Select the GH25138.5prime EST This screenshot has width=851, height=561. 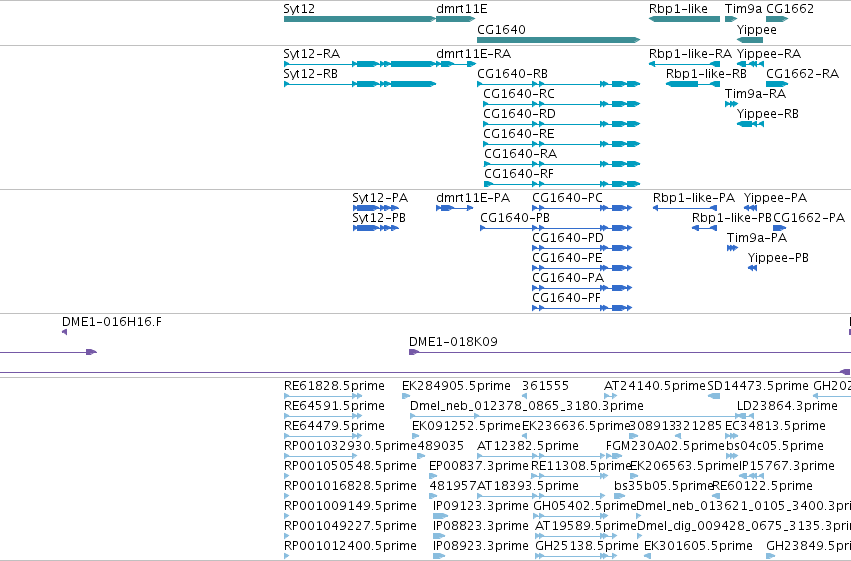[576, 556]
